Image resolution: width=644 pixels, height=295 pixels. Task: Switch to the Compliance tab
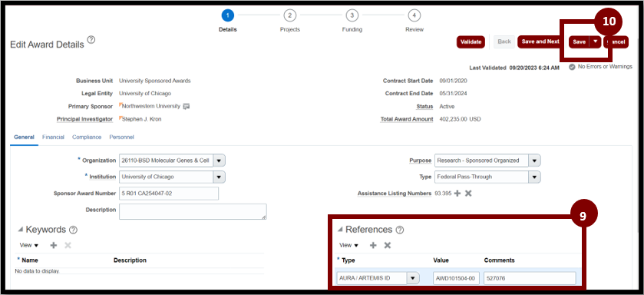(87, 138)
